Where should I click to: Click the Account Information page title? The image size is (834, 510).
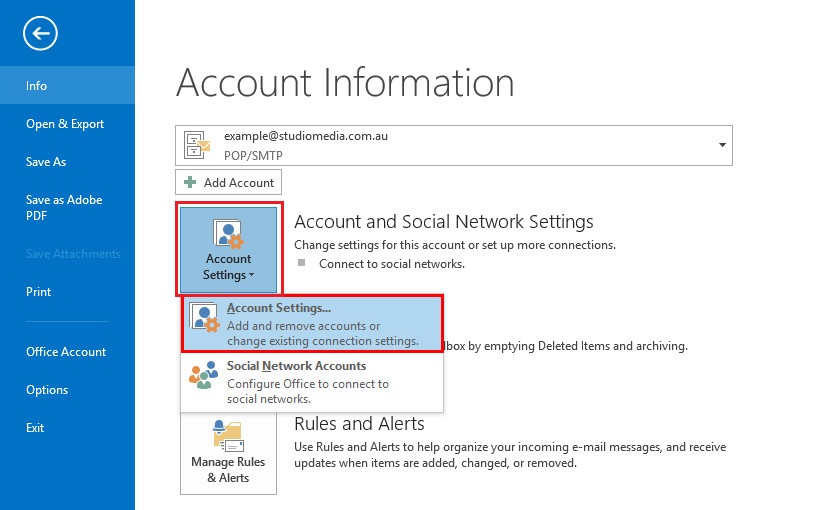(x=345, y=82)
